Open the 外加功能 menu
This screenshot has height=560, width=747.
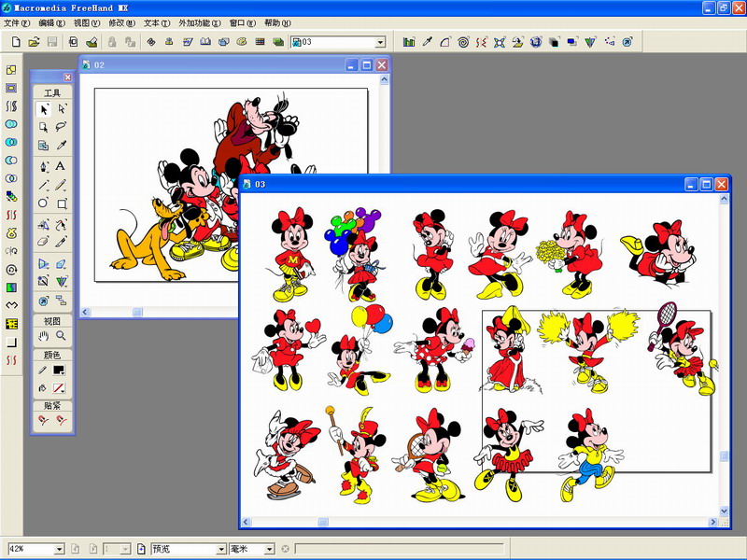click(x=200, y=22)
